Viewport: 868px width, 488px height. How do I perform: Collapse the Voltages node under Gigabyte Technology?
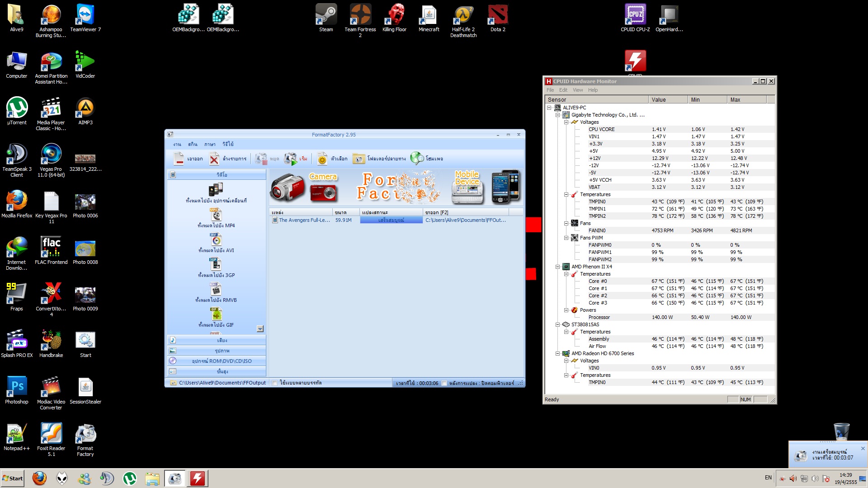pyautogui.click(x=566, y=122)
